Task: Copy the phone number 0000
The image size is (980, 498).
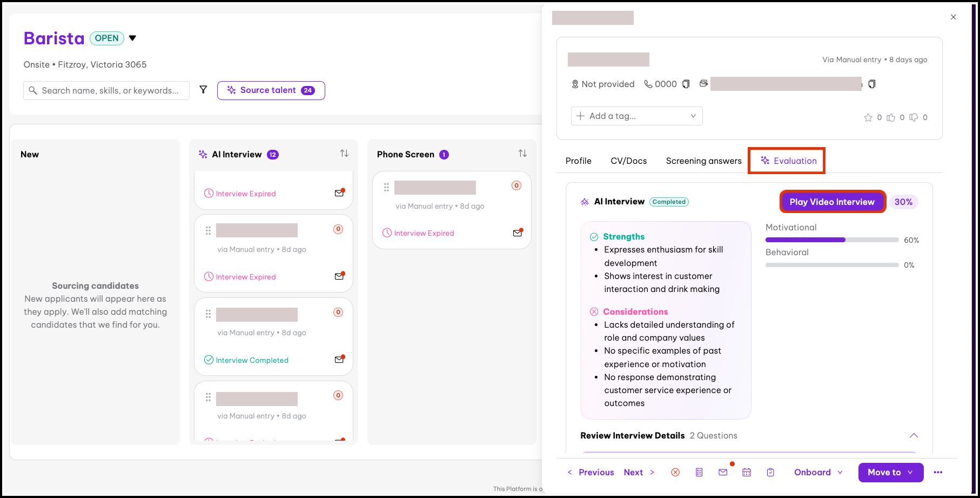Action: tap(686, 84)
